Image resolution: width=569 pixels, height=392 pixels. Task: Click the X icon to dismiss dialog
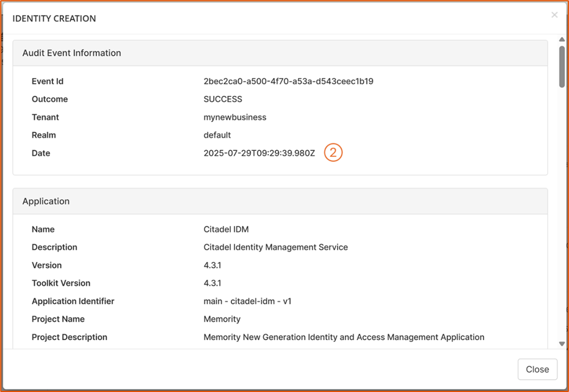click(x=554, y=15)
